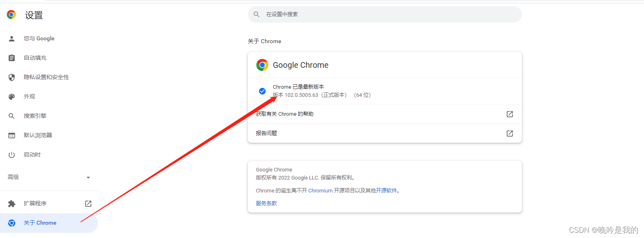644x238 pixels.
Task: Expand the 高级 settings group
Action: pos(49,177)
